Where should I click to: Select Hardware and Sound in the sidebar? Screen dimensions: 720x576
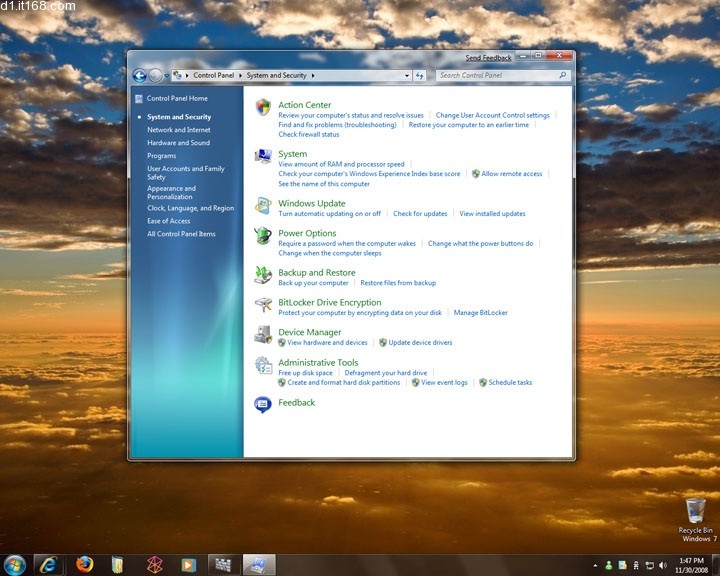pyautogui.click(x=178, y=143)
